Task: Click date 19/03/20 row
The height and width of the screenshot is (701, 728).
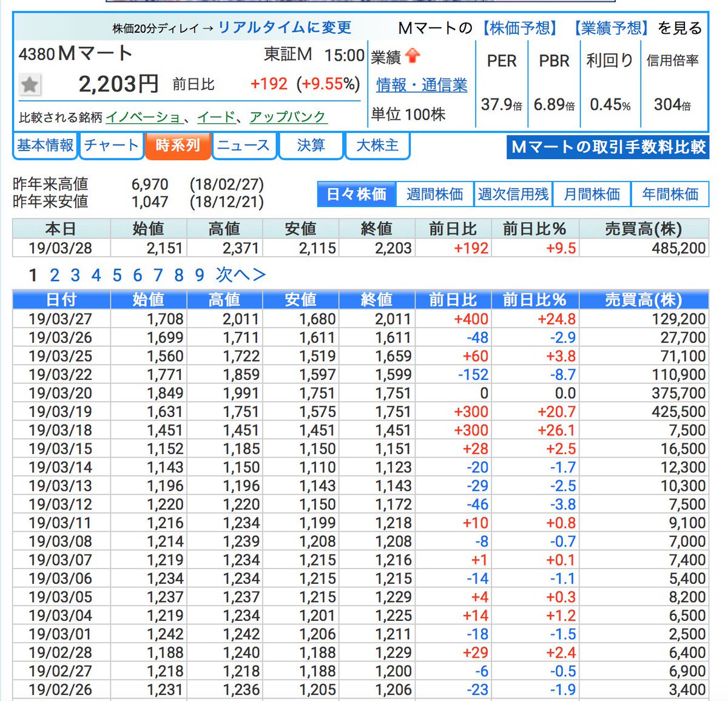Action: [60, 393]
